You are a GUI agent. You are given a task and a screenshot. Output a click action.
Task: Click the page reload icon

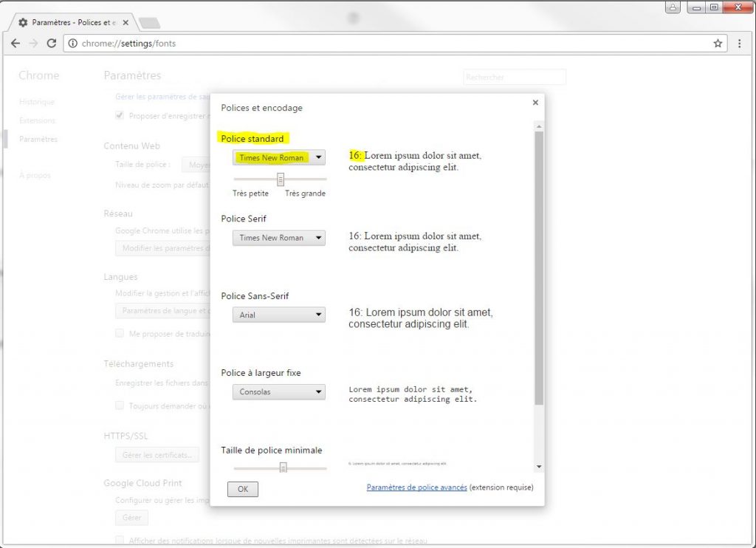point(51,44)
